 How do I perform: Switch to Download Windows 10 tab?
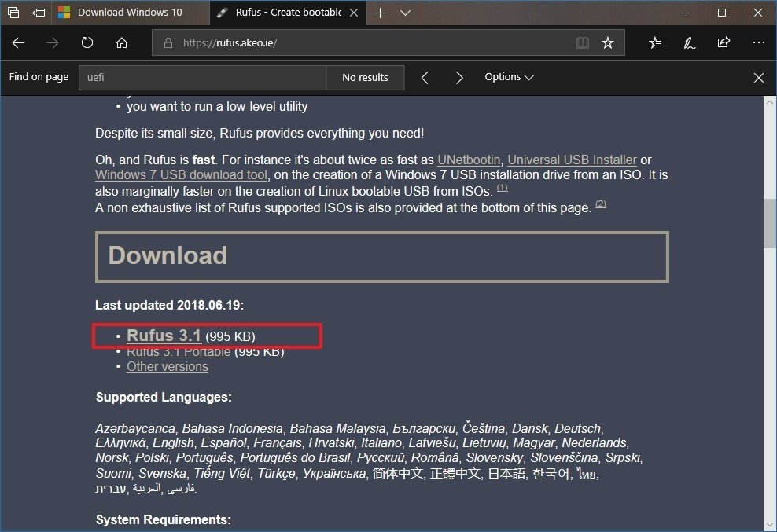[x=130, y=13]
